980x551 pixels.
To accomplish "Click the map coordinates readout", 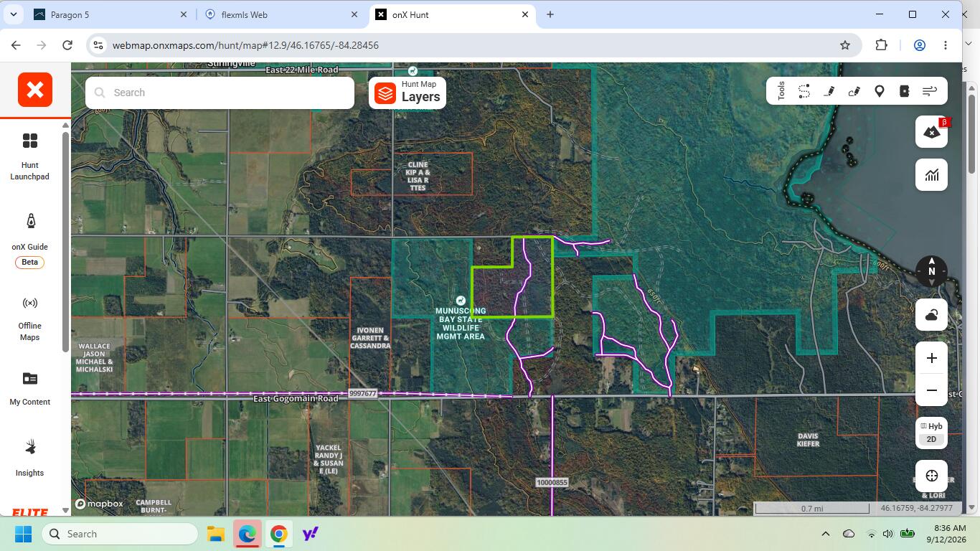I will [916, 508].
